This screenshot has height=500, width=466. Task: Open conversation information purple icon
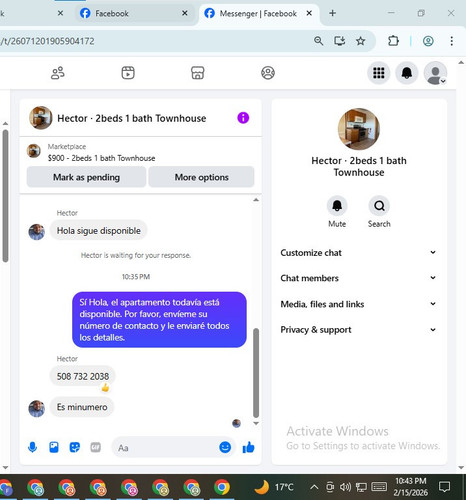(243, 118)
